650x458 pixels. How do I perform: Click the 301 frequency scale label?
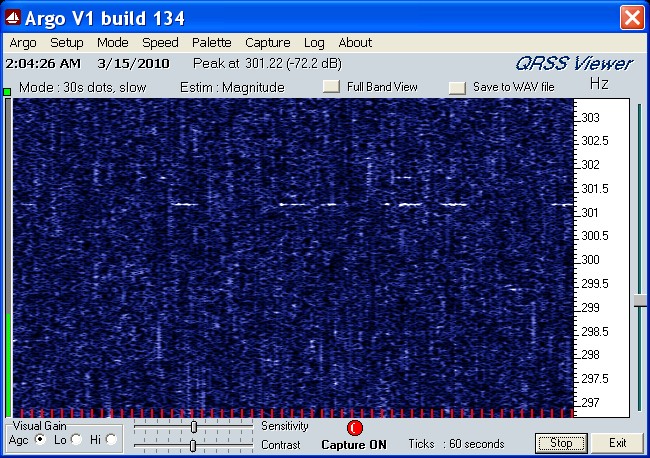(x=590, y=213)
